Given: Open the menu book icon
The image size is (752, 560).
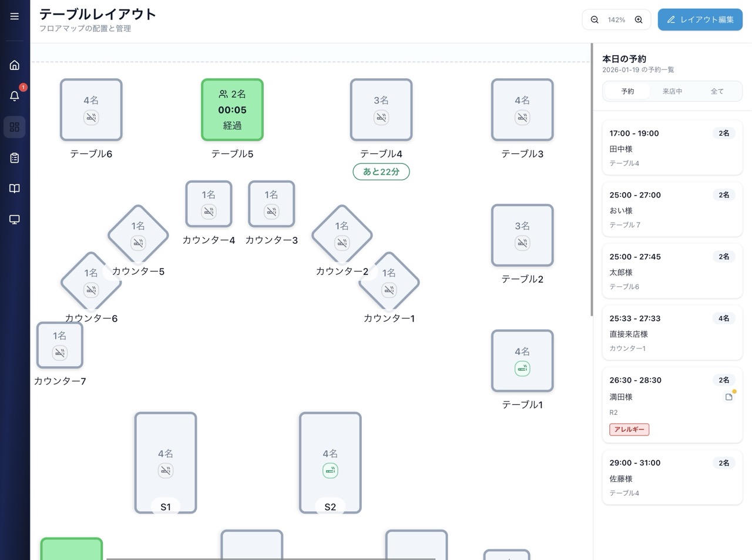Looking at the screenshot, I should [x=14, y=188].
